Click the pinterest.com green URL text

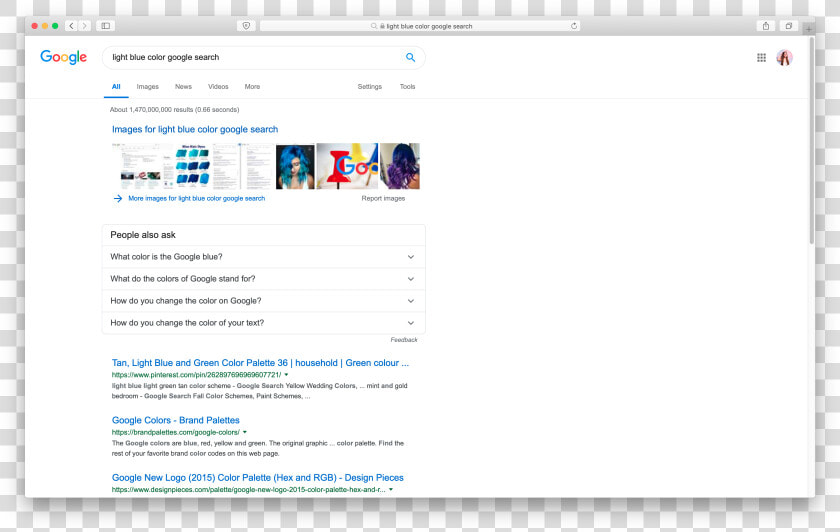196,374
